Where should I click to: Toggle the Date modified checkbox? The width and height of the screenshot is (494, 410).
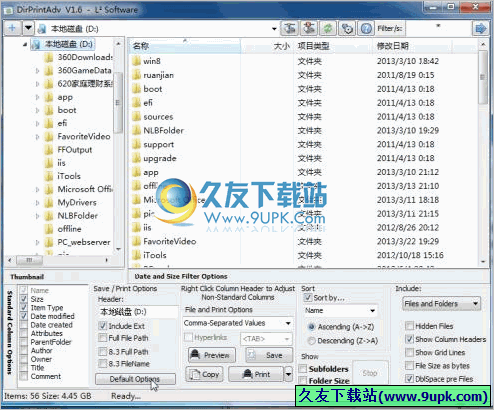point(24,316)
